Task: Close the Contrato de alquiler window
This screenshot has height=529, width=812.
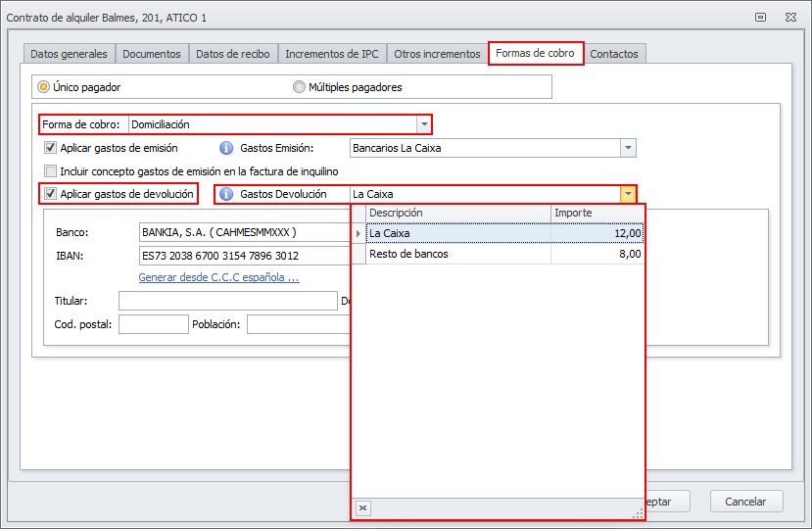Action: (x=790, y=17)
